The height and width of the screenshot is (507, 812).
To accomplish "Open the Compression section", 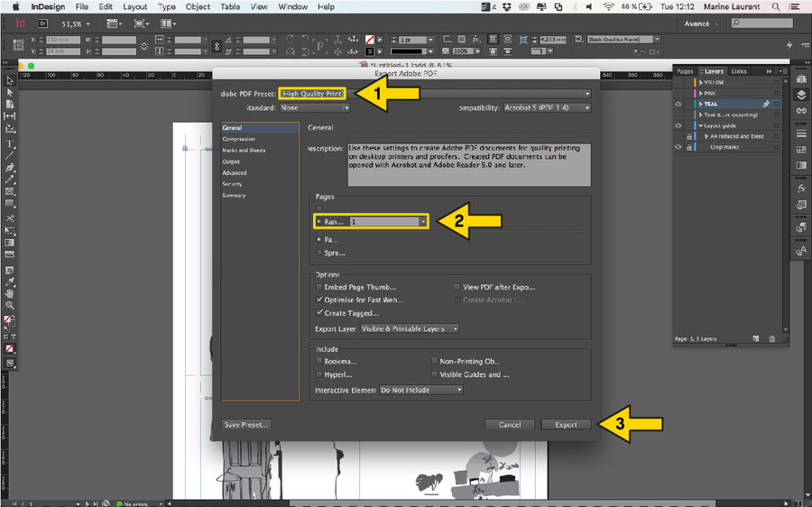I will point(239,139).
